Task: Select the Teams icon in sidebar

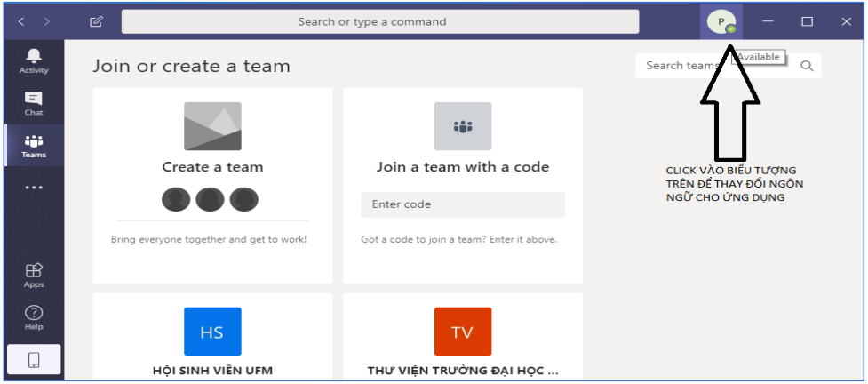Action: (34, 146)
